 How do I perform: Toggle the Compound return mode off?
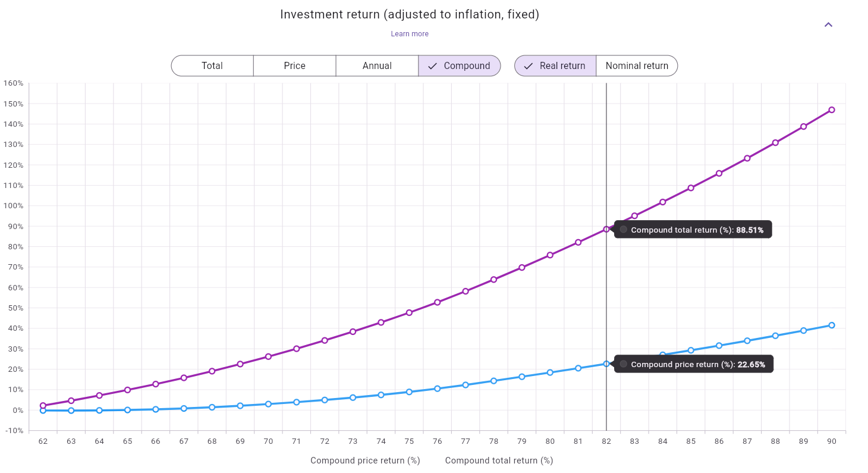pyautogui.click(x=460, y=65)
